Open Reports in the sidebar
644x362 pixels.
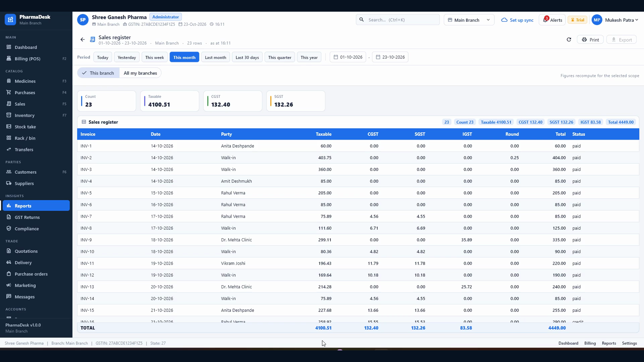[x=36, y=206]
